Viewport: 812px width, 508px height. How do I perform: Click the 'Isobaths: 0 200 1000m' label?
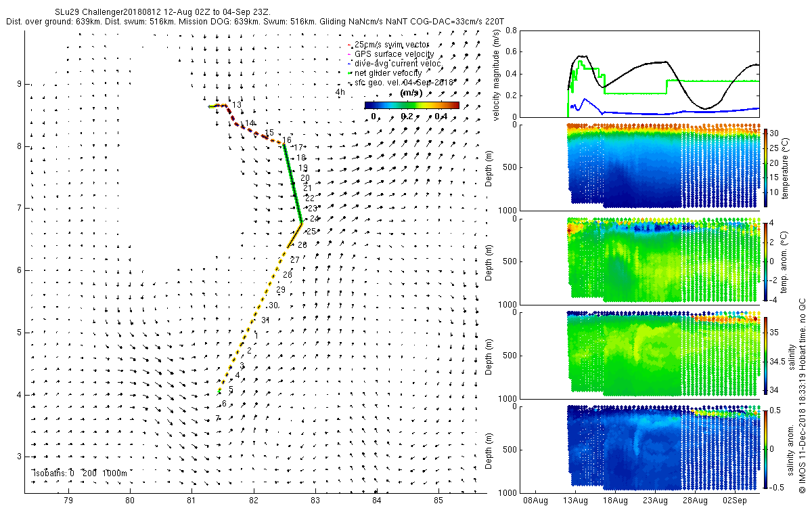[79, 473]
